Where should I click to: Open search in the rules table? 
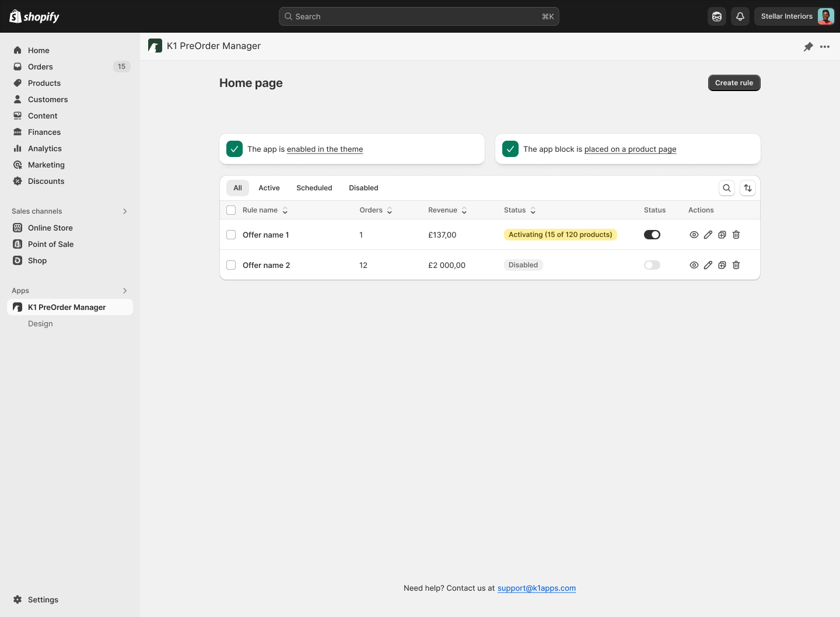tap(726, 188)
